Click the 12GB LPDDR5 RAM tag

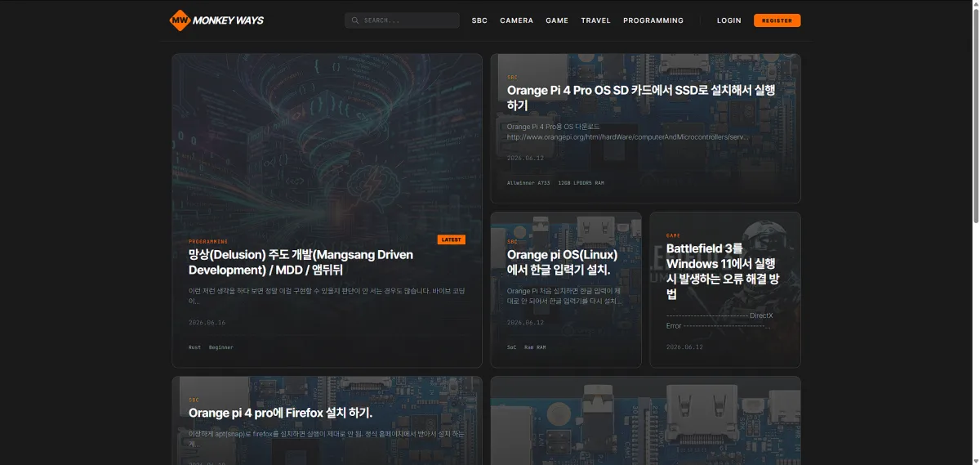pos(581,183)
